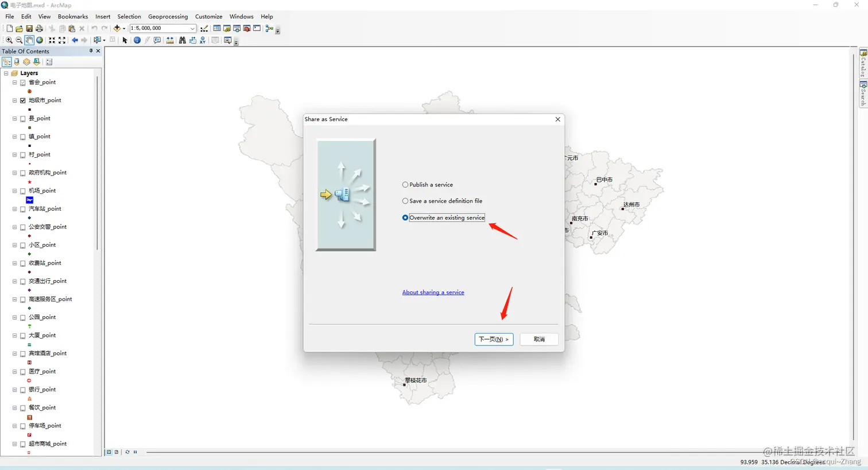The image size is (868, 470).
Task: Switch TOC to List By Source
Action: point(17,62)
